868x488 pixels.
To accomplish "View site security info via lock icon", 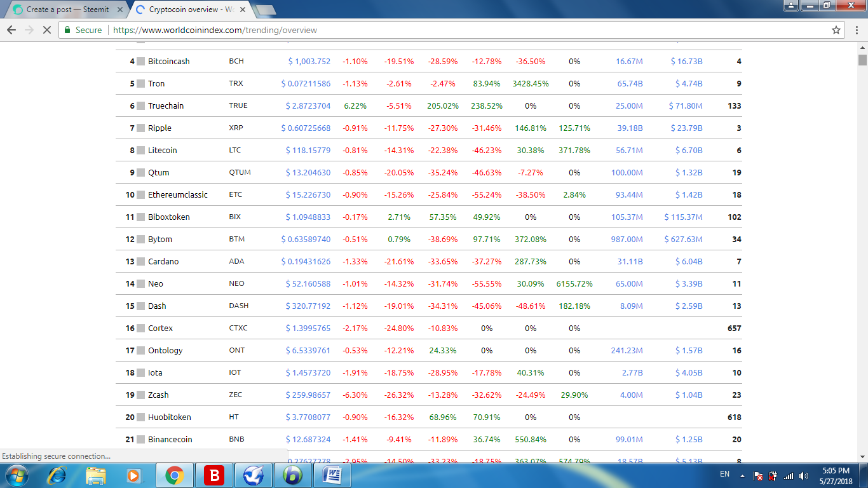I will click(x=67, y=30).
